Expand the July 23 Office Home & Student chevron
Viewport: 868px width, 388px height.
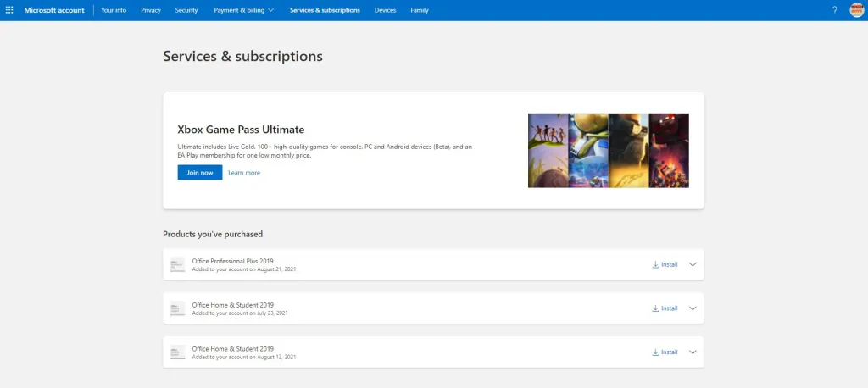[x=693, y=308]
